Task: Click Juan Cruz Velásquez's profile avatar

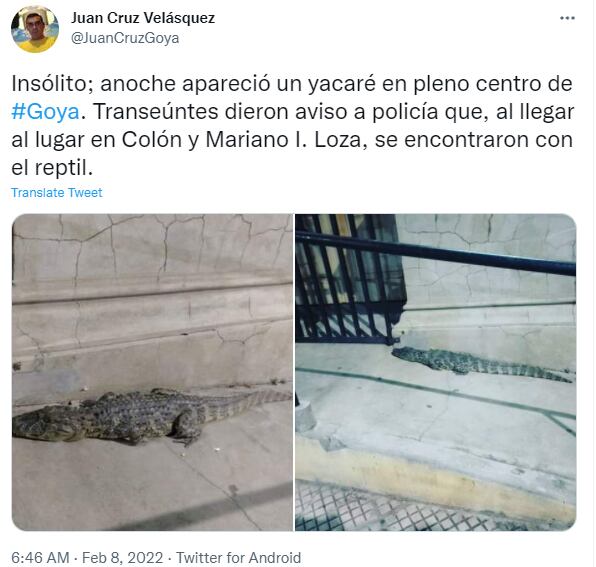Action: (35, 29)
